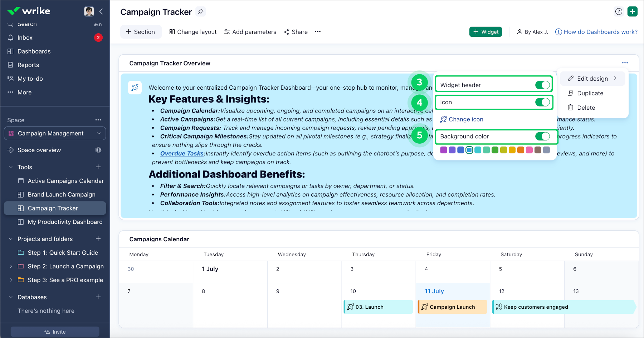Expand Step 2: Launch a Campaign folder
644x338 pixels.
(11, 266)
